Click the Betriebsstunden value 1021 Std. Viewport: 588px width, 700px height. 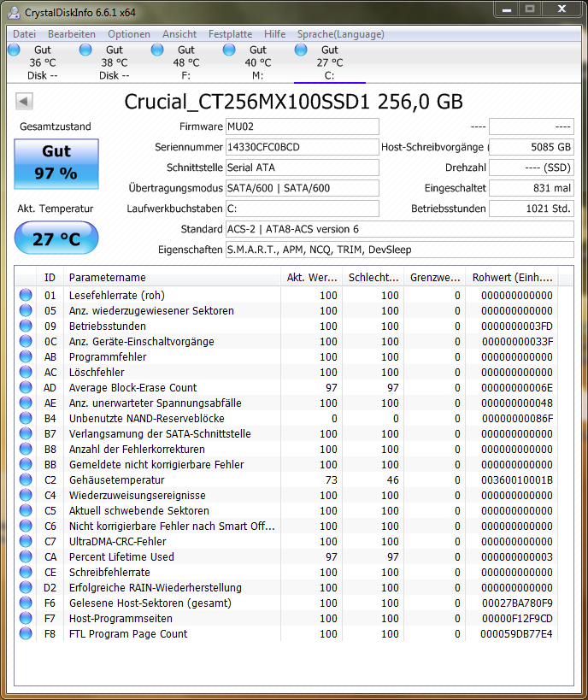click(x=532, y=209)
